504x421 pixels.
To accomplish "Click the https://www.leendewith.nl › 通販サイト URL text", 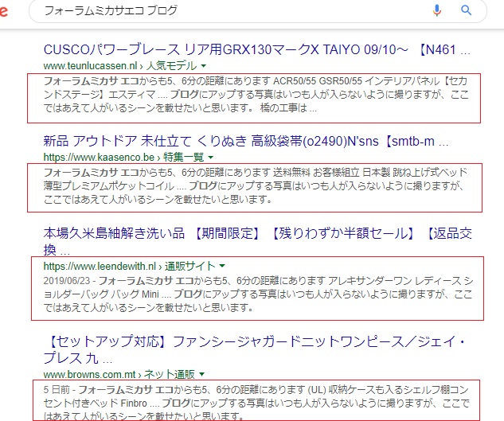I will click(x=130, y=266).
